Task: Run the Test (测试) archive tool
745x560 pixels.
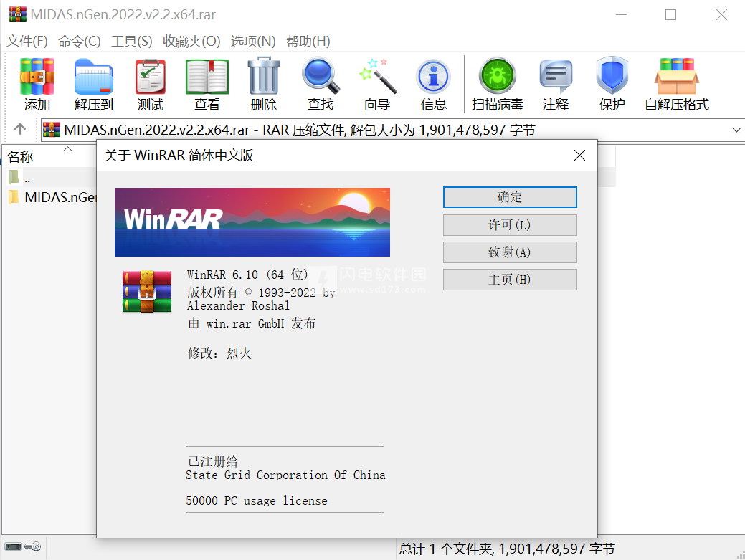Action: pos(150,84)
